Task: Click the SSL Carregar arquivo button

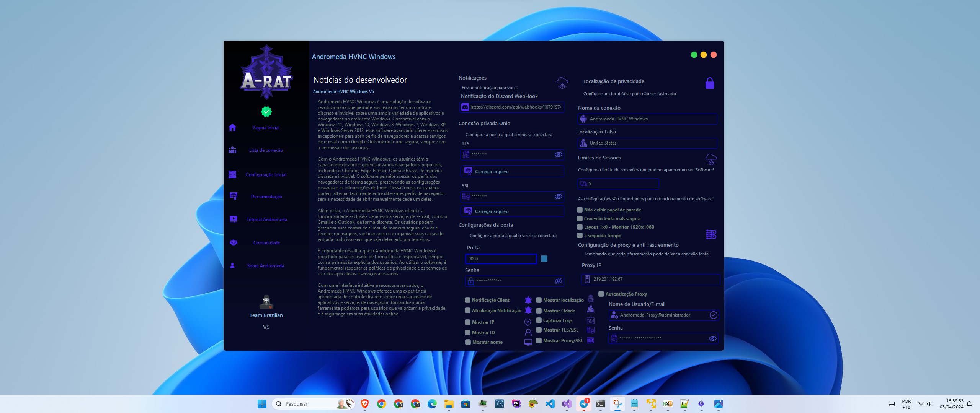Action: pos(512,211)
